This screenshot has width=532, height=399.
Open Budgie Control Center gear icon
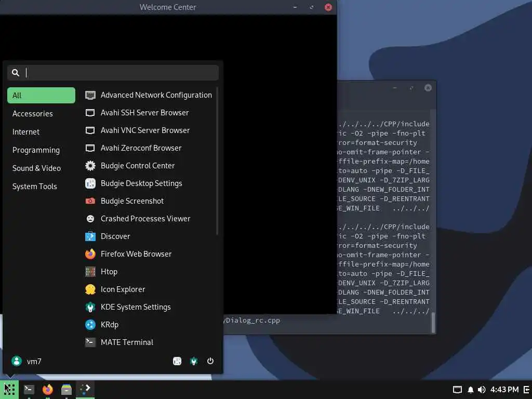click(90, 166)
